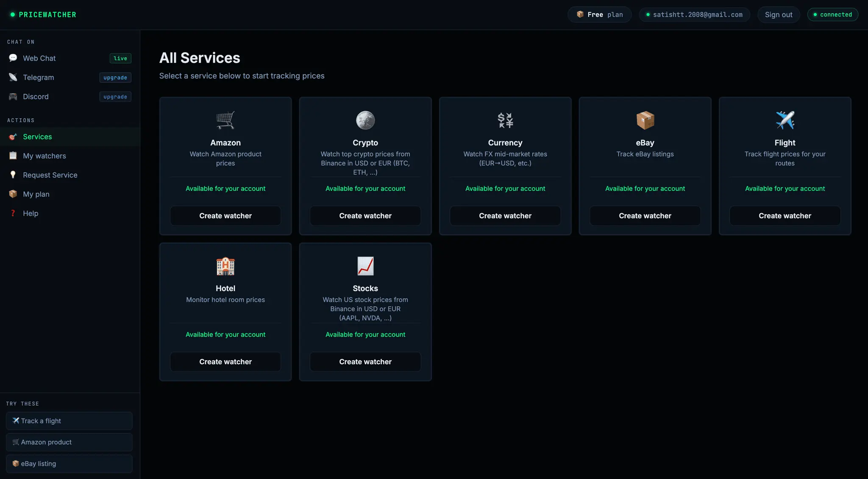Click the Help question mark icon

coord(13,213)
